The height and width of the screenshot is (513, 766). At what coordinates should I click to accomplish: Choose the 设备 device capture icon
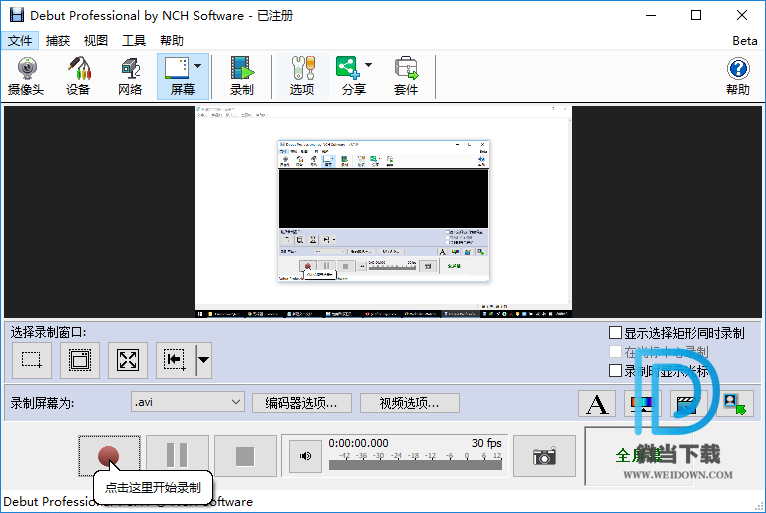pyautogui.click(x=79, y=77)
